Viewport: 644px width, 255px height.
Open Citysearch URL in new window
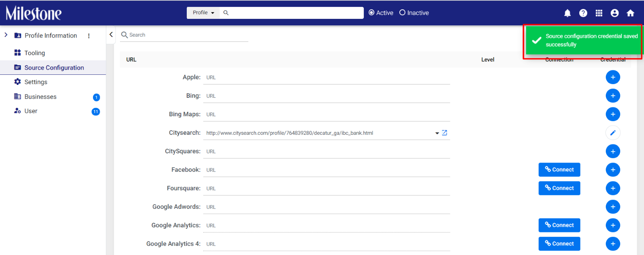click(445, 133)
